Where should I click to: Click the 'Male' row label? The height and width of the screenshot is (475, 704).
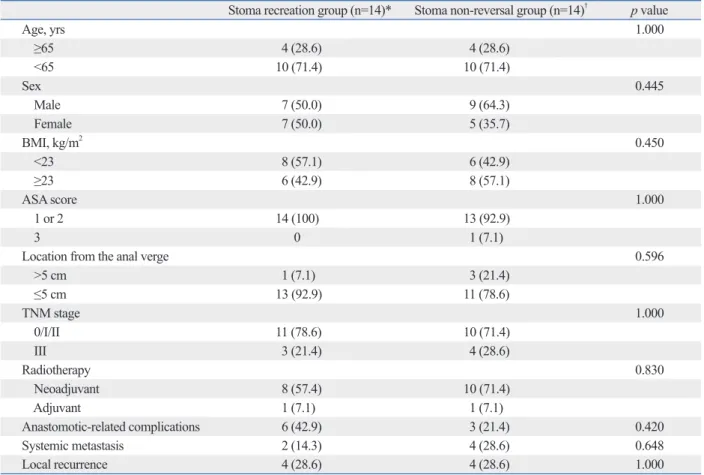47,105
